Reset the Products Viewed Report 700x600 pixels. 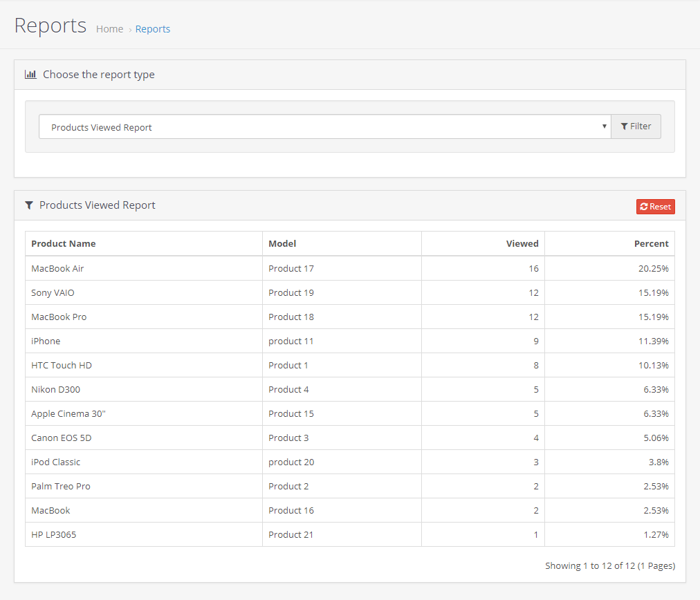655,207
